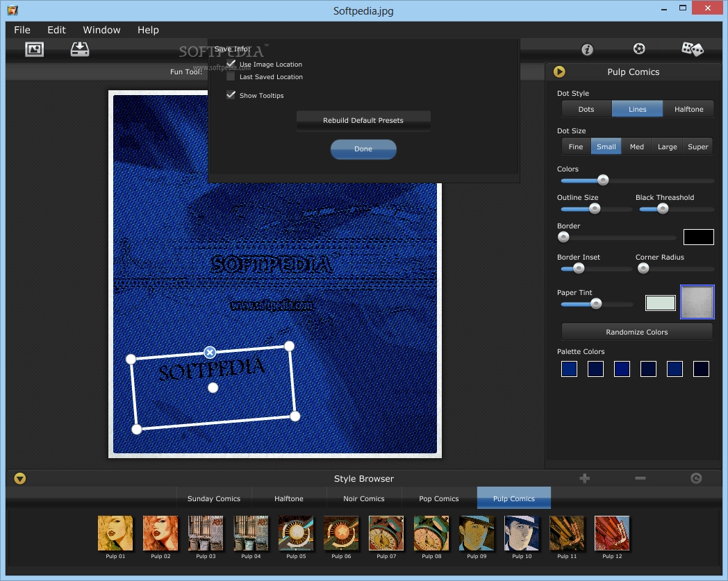
Task: Click Rebuild Default Presets button
Action: (x=363, y=120)
